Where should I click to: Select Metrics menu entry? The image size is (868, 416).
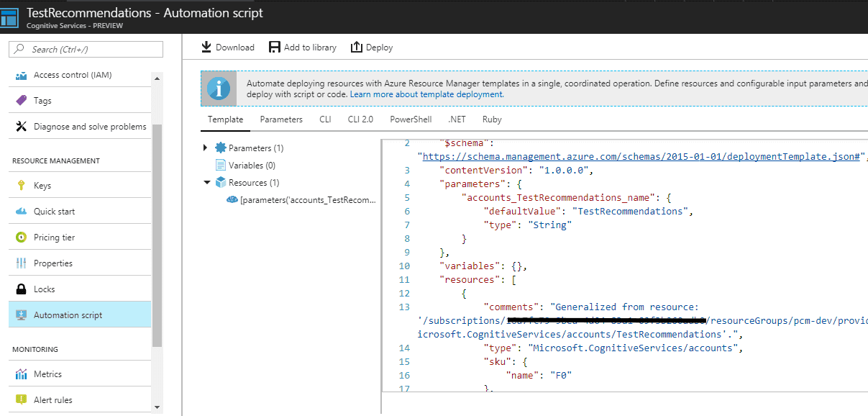click(x=80, y=374)
